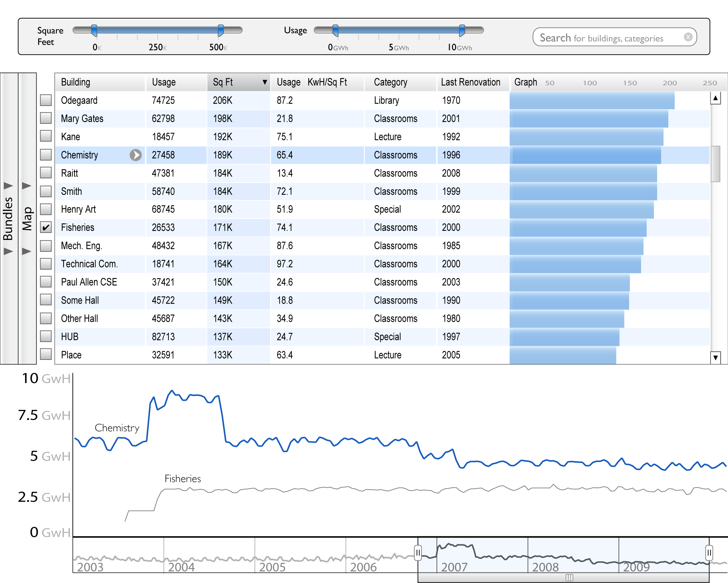Uncheck the Fisheries checkbox
728x583 pixels.
coord(46,227)
